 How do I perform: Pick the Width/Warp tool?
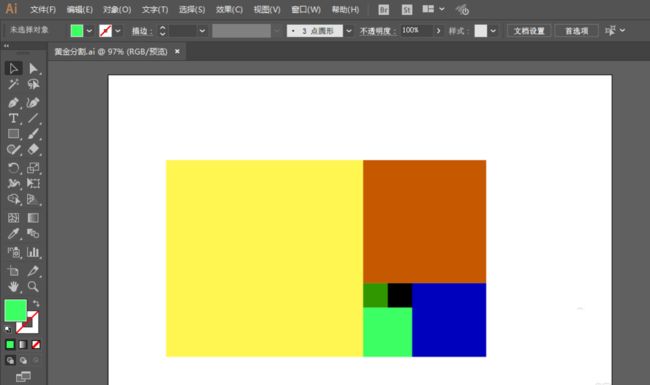tap(13, 184)
